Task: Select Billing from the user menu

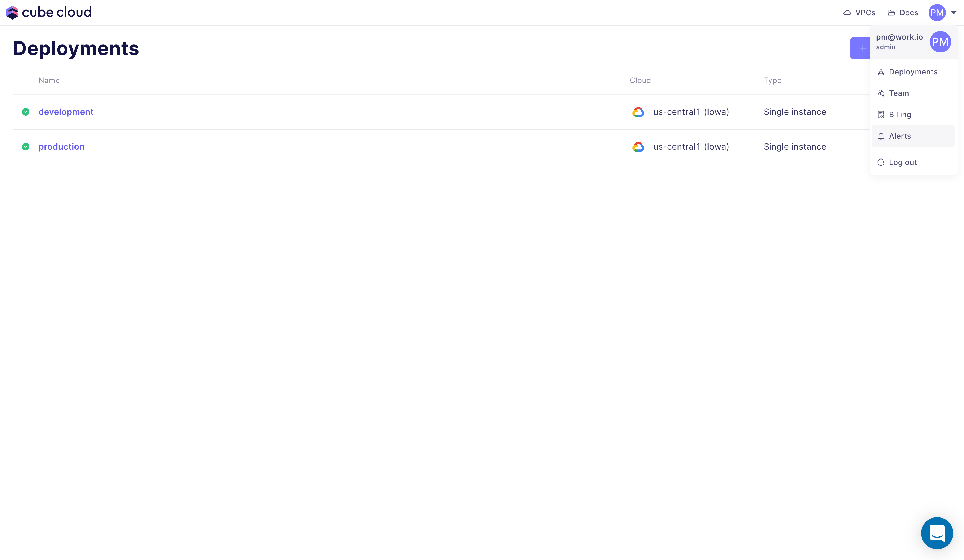Action: [913, 115]
